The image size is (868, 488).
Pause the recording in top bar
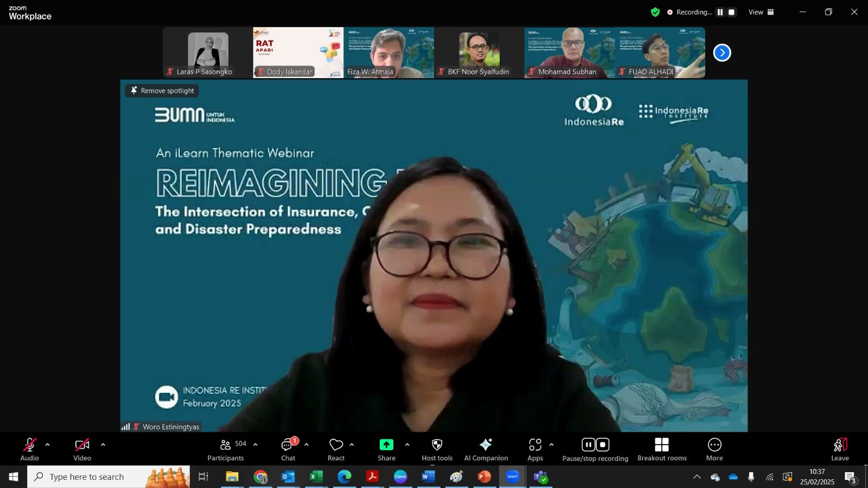[x=720, y=12]
